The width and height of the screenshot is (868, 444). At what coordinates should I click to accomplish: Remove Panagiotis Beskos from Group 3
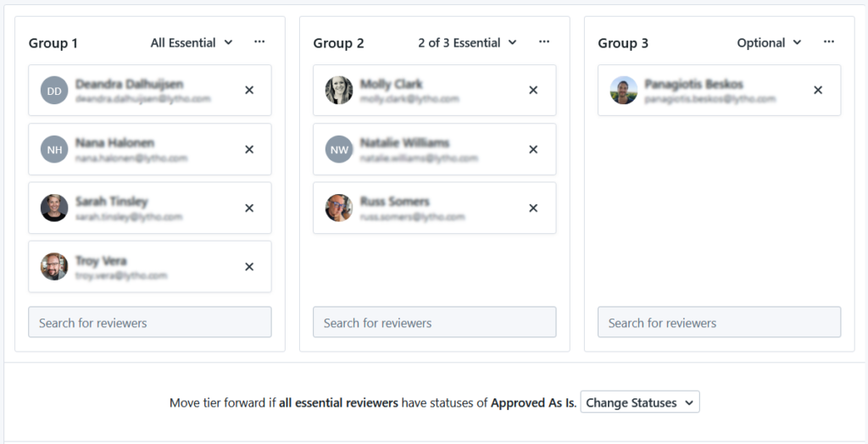pyautogui.click(x=818, y=90)
